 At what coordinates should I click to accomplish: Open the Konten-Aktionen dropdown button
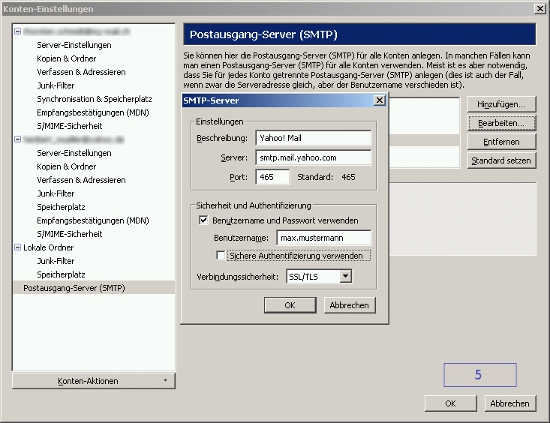[x=93, y=381]
